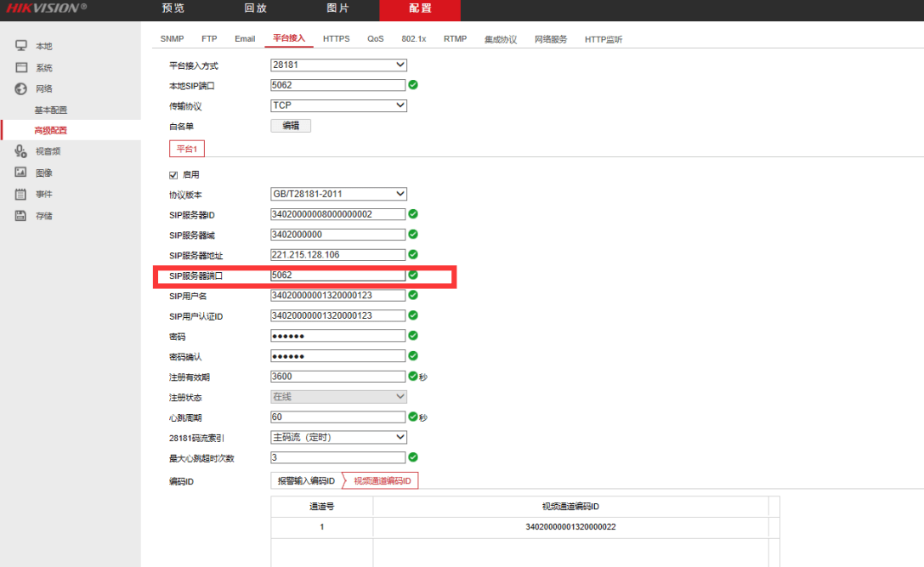
Task: Open the 协议版本 GB/T28181-2011 dropdown
Action: coord(337,194)
